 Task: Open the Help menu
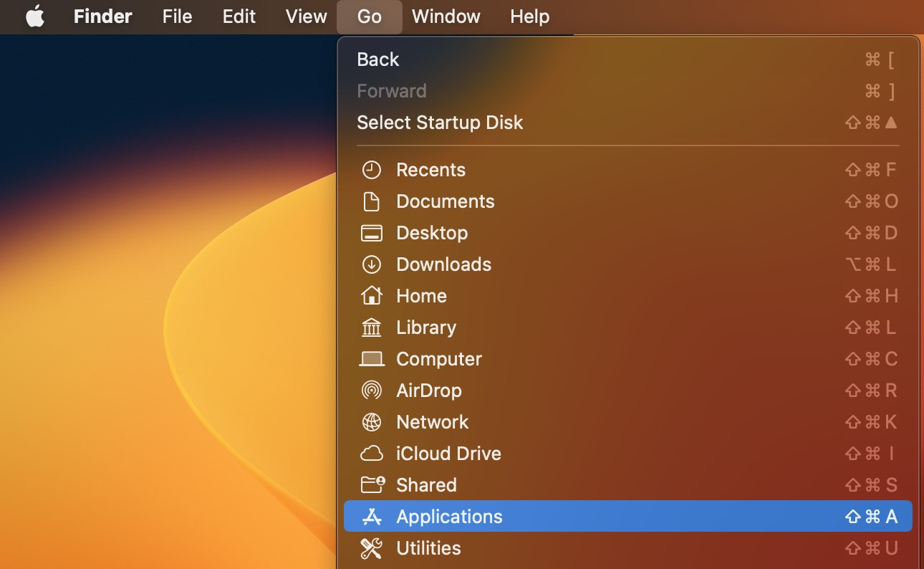click(530, 16)
